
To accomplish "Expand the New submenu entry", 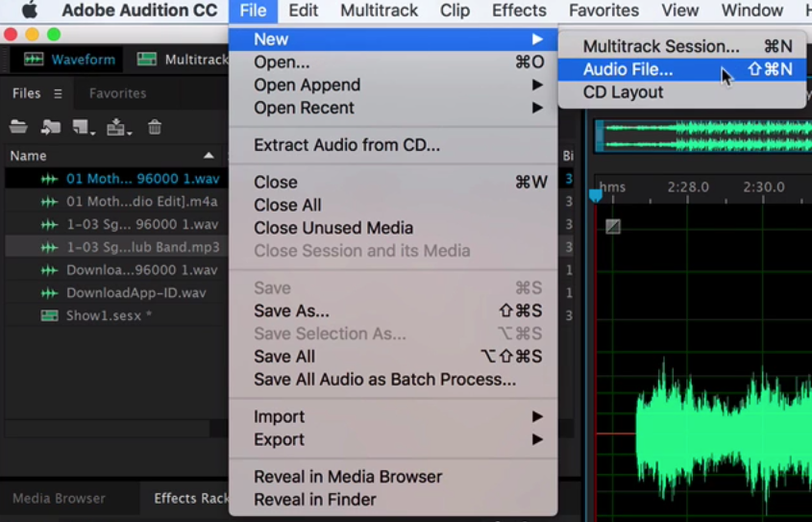I will (x=393, y=39).
